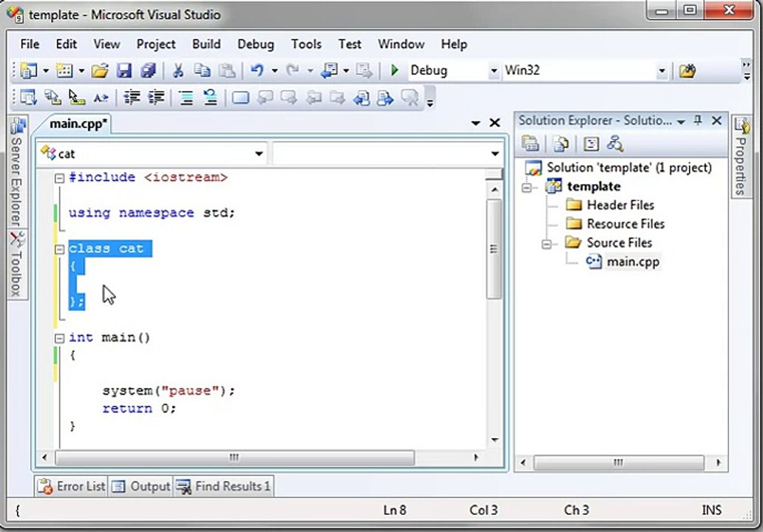Viewport: 763px width, 532px height.
Task: Open the Win32 platform dropdown
Action: click(x=662, y=71)
